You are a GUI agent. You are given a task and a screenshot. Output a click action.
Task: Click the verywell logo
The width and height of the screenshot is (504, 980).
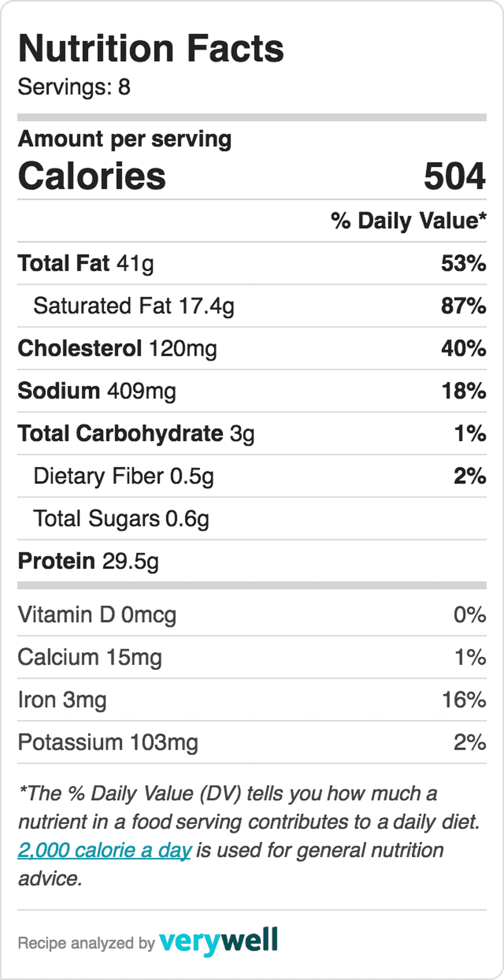pos(218,941)
